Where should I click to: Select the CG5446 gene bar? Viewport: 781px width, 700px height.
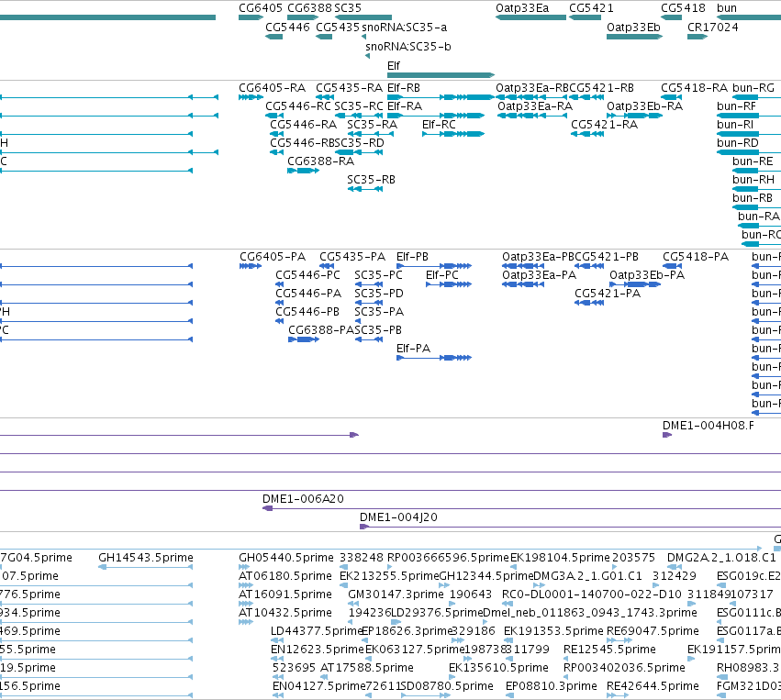pos(274,37)
